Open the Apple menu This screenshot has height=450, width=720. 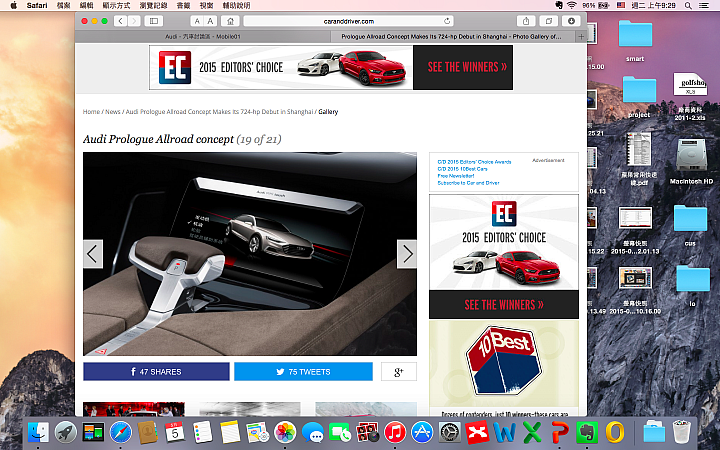coord(13,6)
